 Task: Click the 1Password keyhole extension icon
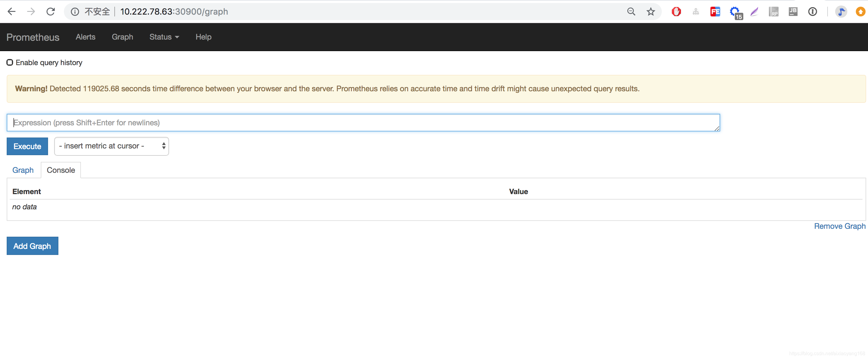[812, 12]
